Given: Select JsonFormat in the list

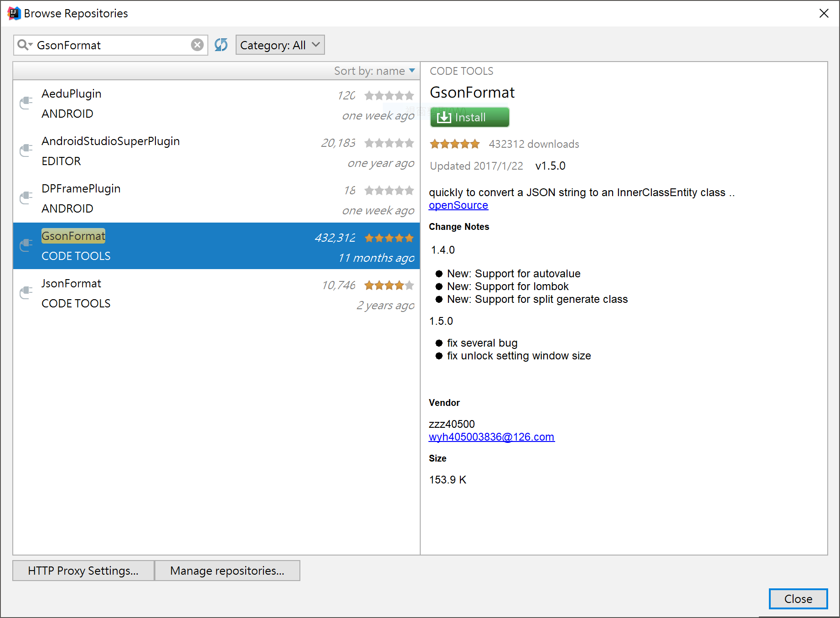Looking at the screenshot, I should point(216,294).
